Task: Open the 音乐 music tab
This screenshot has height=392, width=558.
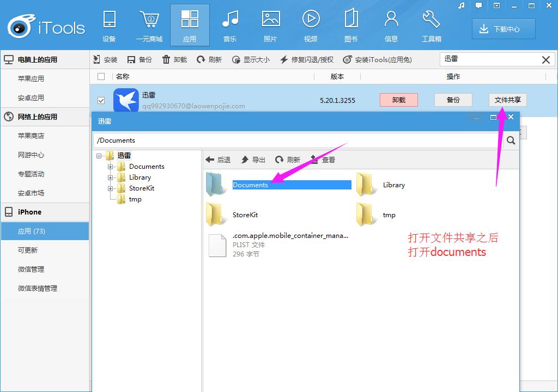Action: (x=230, y=26)
